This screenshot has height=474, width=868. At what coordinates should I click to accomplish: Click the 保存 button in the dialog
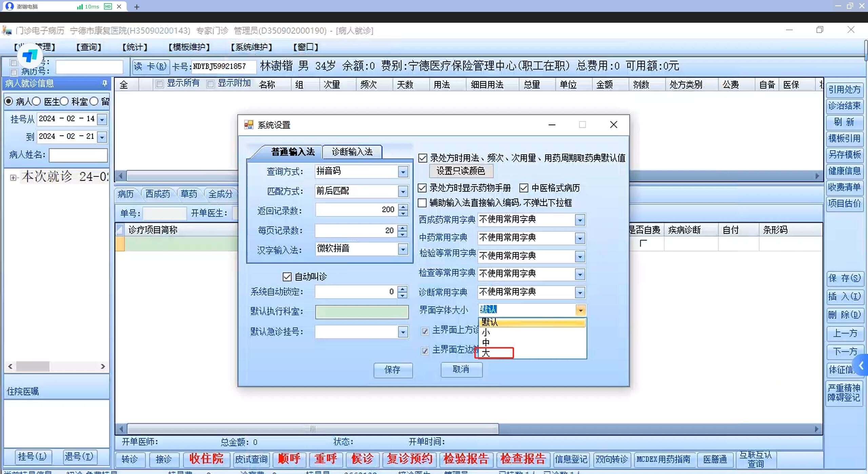pyautogui.click(x=393, y=370)
